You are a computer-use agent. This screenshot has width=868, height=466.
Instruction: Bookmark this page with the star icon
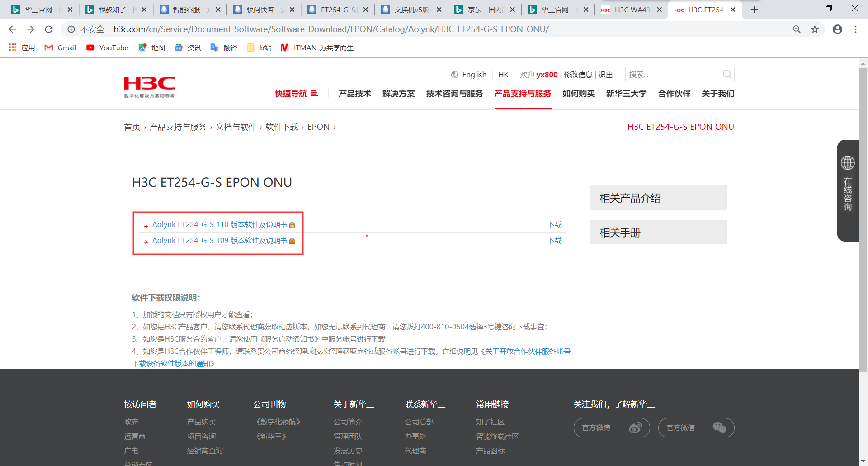pyautogui.click(x=815, y=29)
